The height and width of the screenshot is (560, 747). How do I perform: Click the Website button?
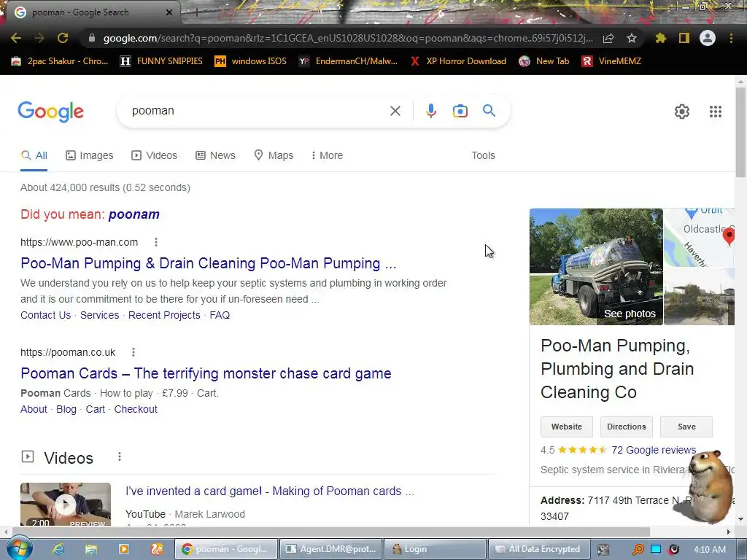[x=566, y=427]
